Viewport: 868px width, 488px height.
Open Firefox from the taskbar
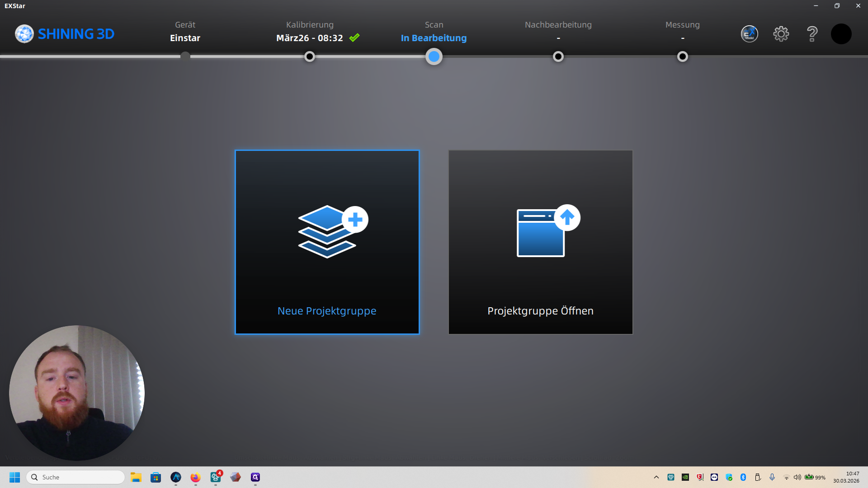(195, 477)
